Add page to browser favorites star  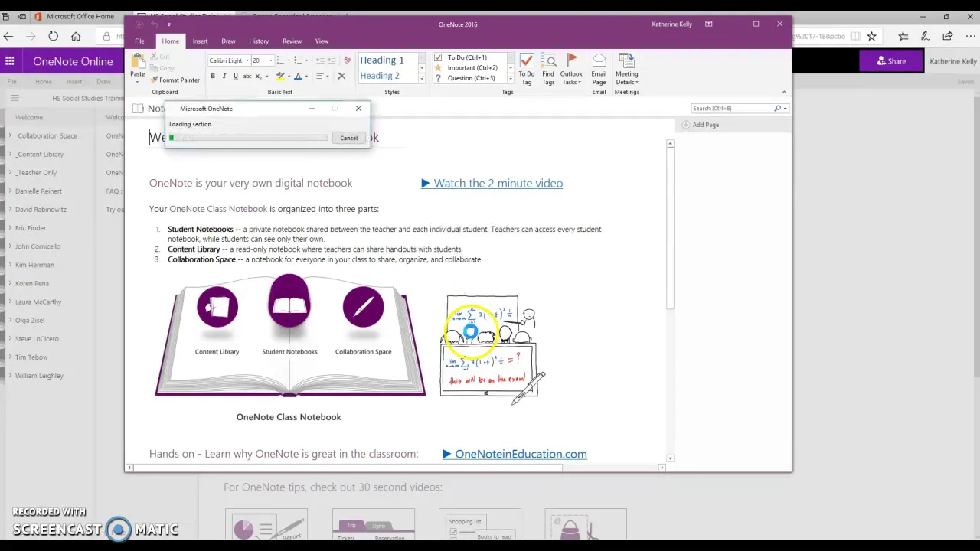(x=871, y=36)
